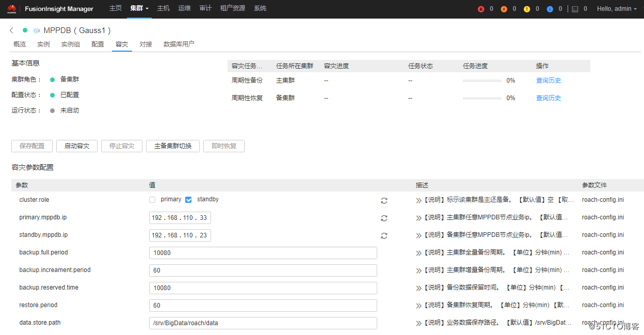644x335 pixels.
Task: Open minor alarms yellow icon
Action: click(x=527, y=9)
